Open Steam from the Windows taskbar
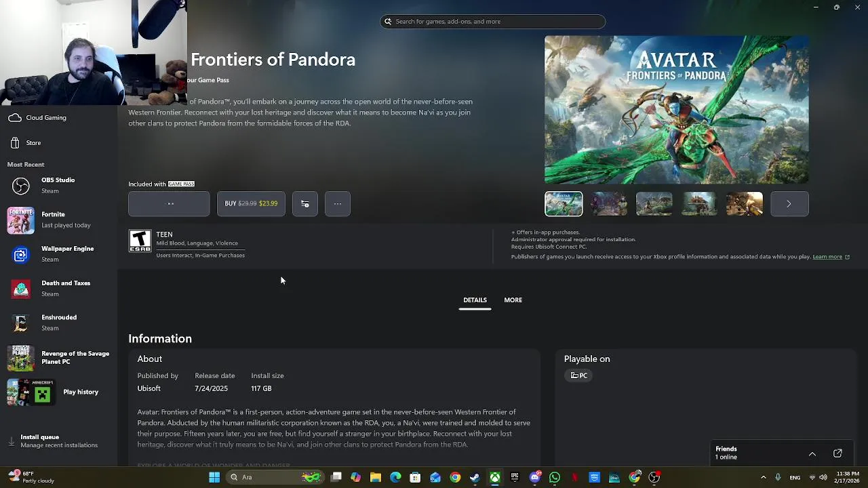868x488 pixels. [x=475, y=477]
